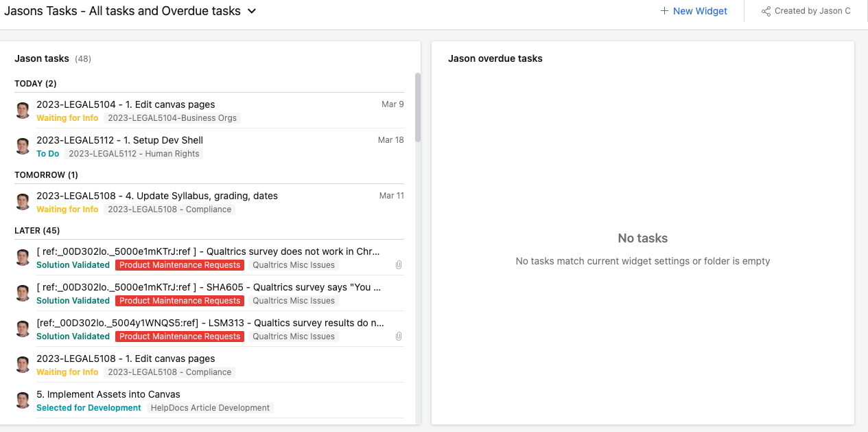Click the Jason tasks widget title

tap(42, 59)
